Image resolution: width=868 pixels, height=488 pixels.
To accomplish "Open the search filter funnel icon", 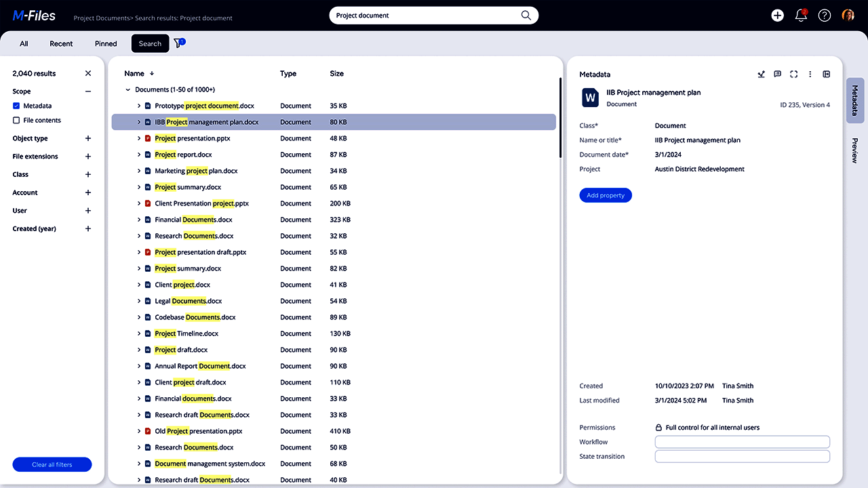I will [x=178, y=43].
